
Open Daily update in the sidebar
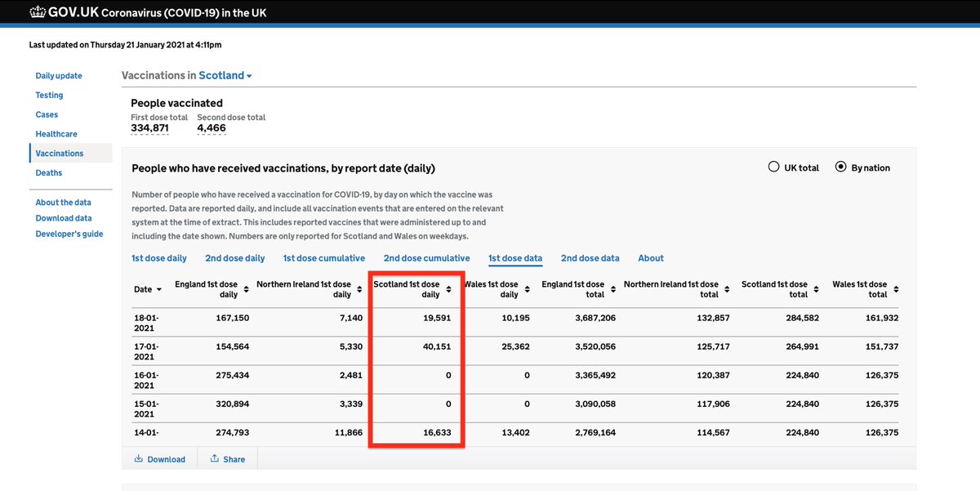(59, 76)
